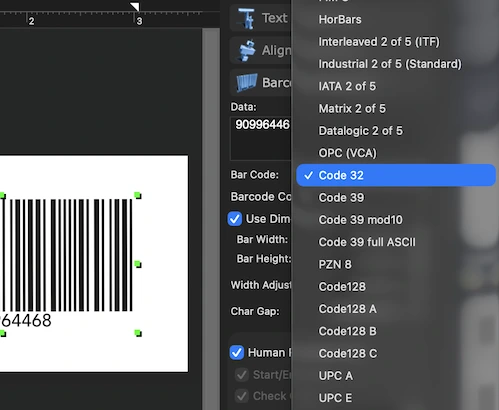Click the ruler indent marker near 3
The width and height of the screenshot is (499, 410).
(135, 7)
